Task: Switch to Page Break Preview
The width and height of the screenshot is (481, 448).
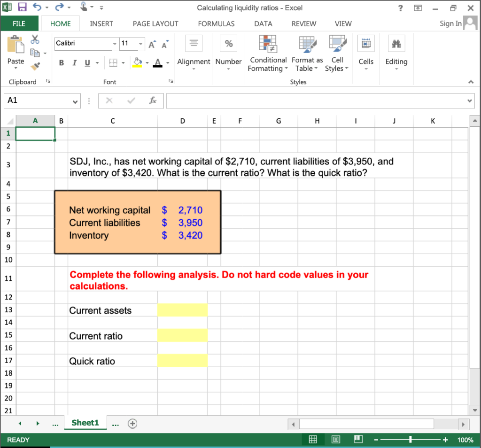Action: (x=358, y=440)
